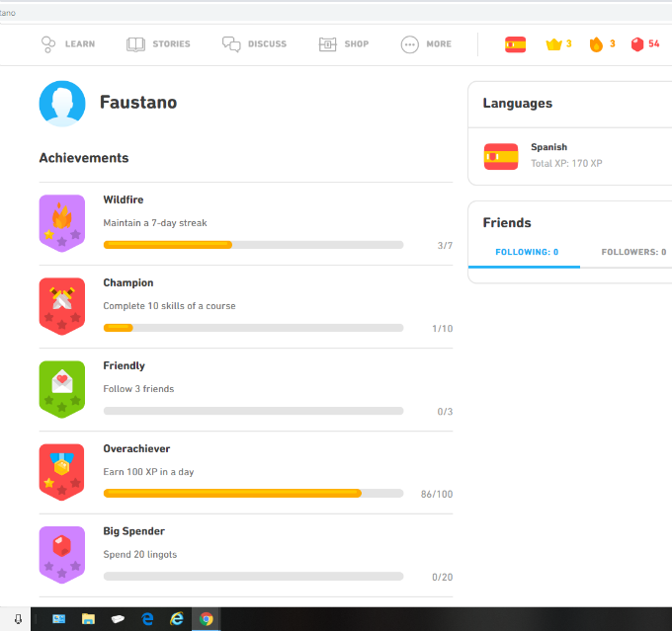Click 'Maintain a 7-day streak' description
Screen dimensions: 672x631
click(155, 223)
